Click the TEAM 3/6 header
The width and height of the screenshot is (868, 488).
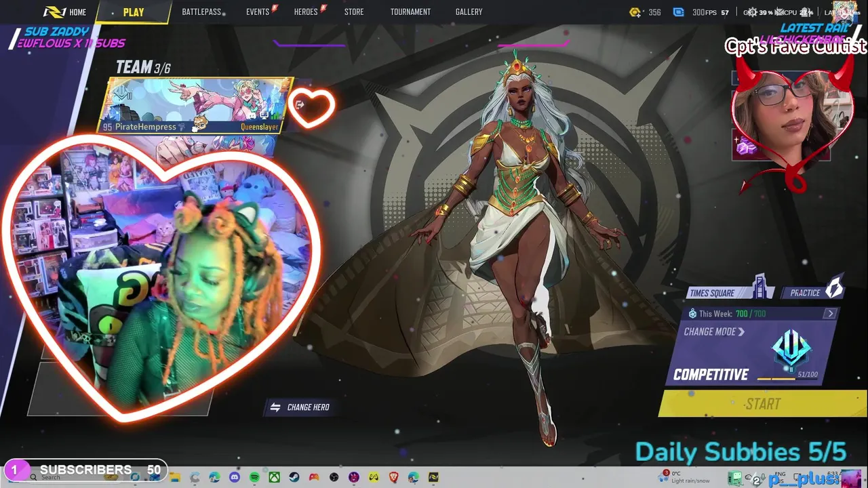click(142, 67)
